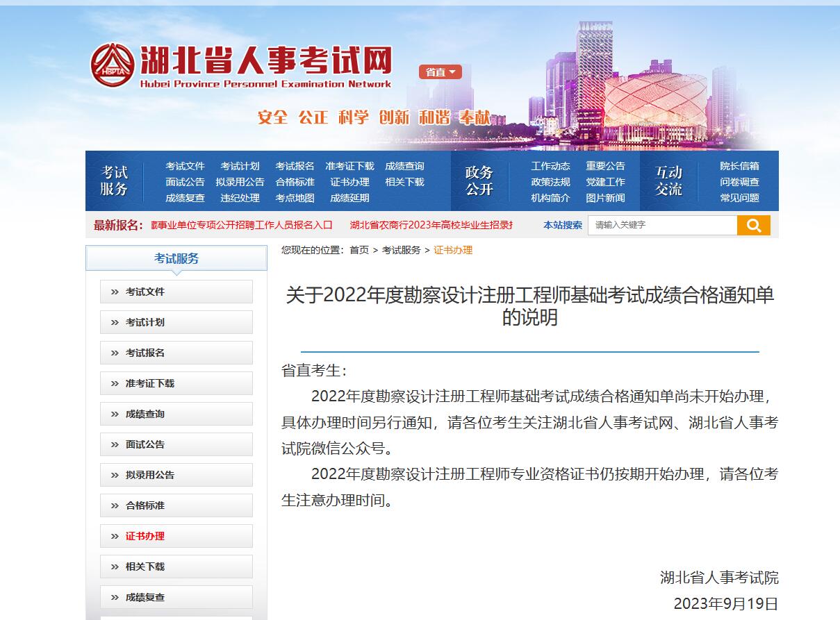Select 考试报名 in the left sidebar
The image size is (840, 620).
pos(176,353)
